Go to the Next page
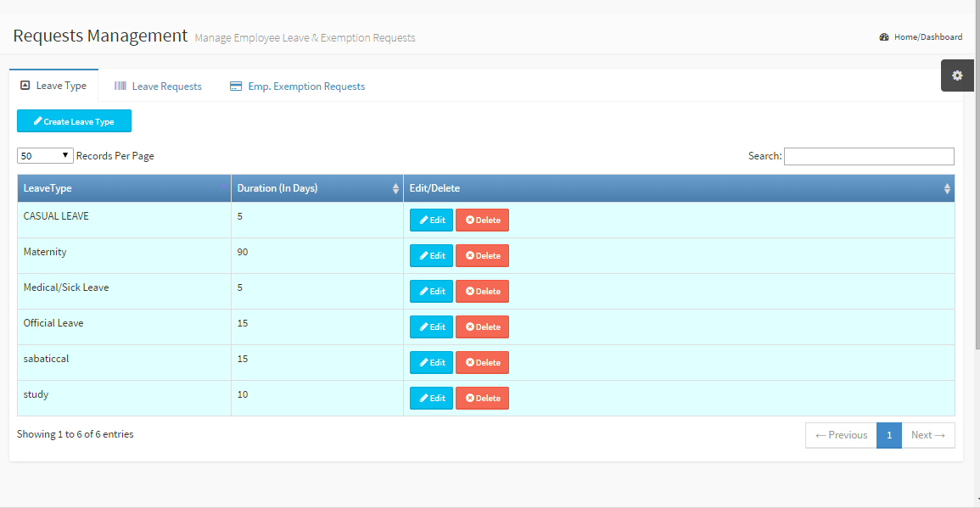The image size is (980, 508). 927,435
